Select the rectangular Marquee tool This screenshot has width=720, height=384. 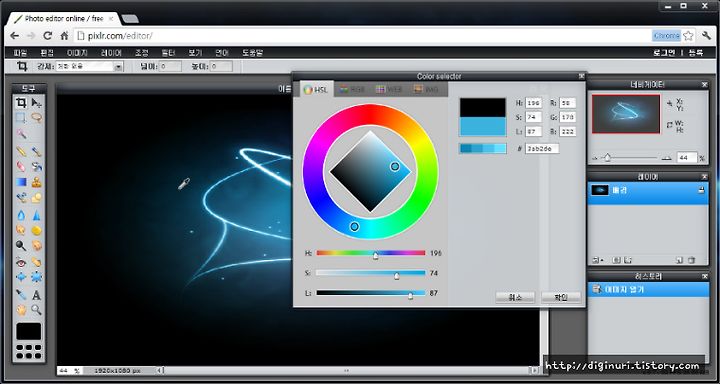21,118
